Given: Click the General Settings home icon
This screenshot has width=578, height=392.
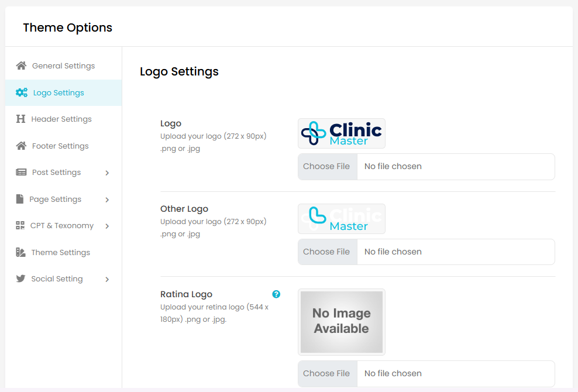Looking at the screenshot, I should (21, 66).
